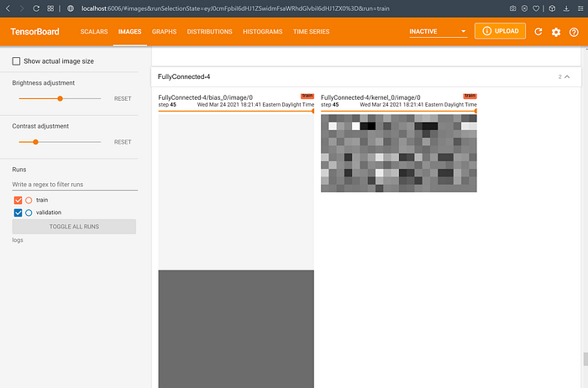Bookmark the page with the heart icon
Viewport: 588px width, 388px height.
pyautogui.click(x=536, y=8)
